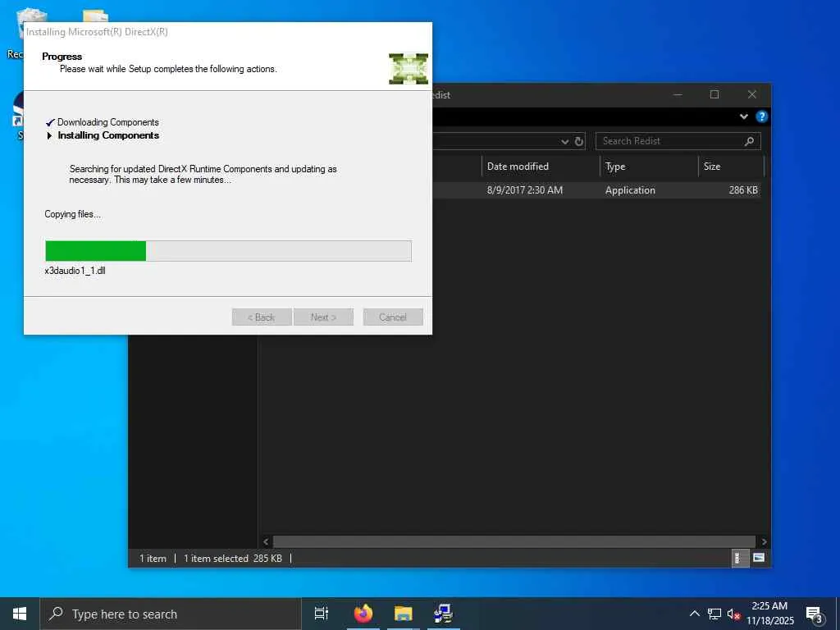Click the green installation progress bar
The image size is (840, 630).
(x=228, y=251)
